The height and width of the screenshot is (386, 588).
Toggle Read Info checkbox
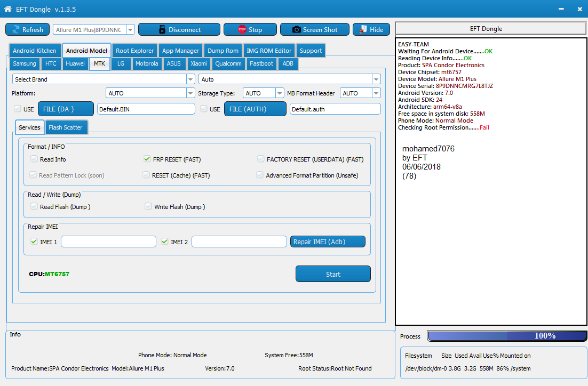pyautogui.click(x=34, y=159)
